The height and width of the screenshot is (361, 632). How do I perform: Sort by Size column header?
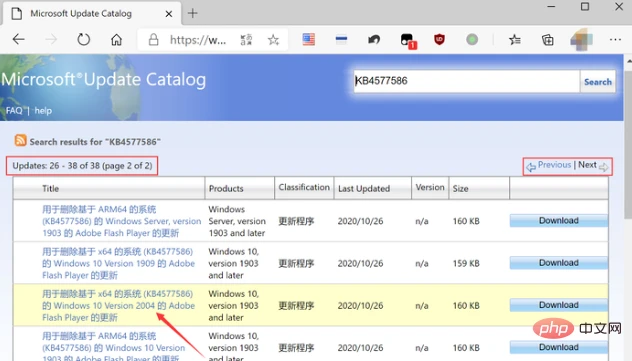coord(460,189)
